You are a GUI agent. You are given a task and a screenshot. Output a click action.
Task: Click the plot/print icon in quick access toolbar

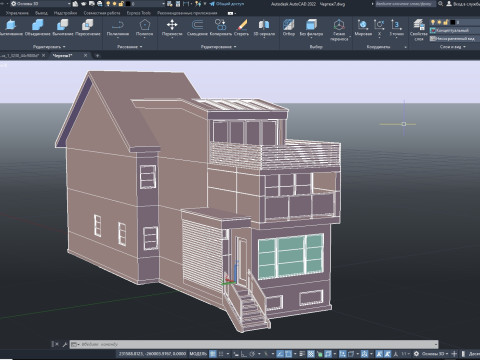click(x=100, y=4)
